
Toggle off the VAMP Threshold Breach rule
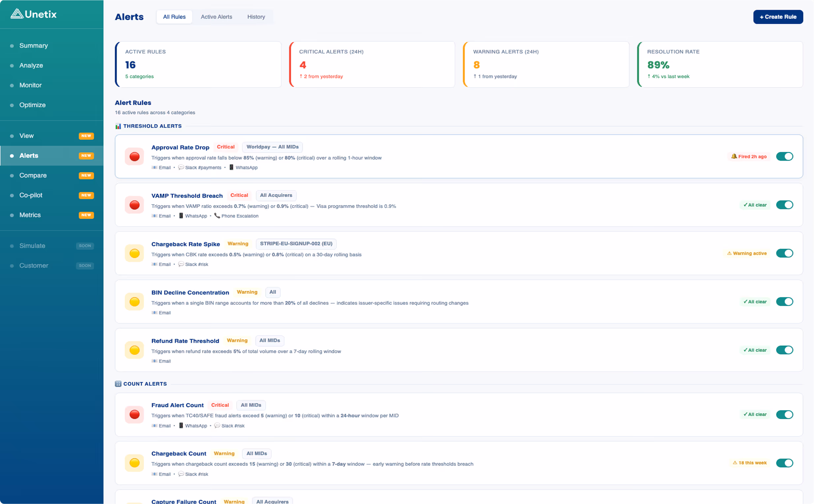[784, 205]
